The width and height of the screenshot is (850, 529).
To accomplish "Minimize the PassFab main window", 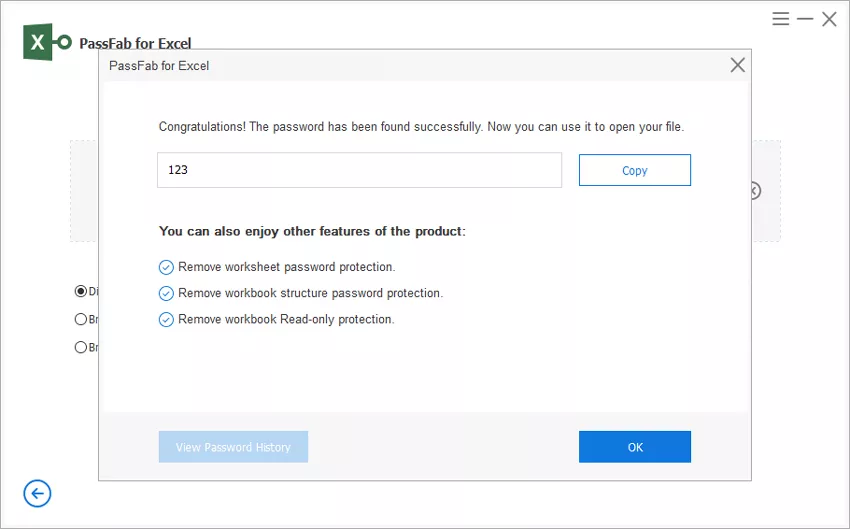I will coord(805,19).
